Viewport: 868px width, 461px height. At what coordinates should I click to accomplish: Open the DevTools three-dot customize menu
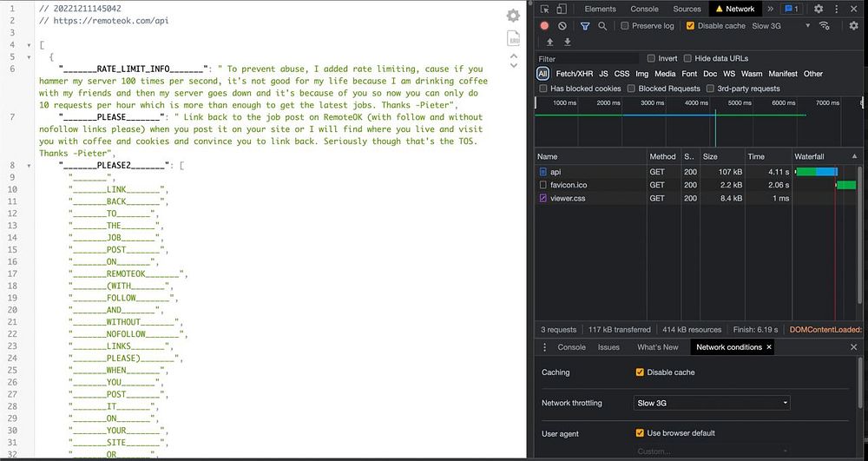(837, 9)
